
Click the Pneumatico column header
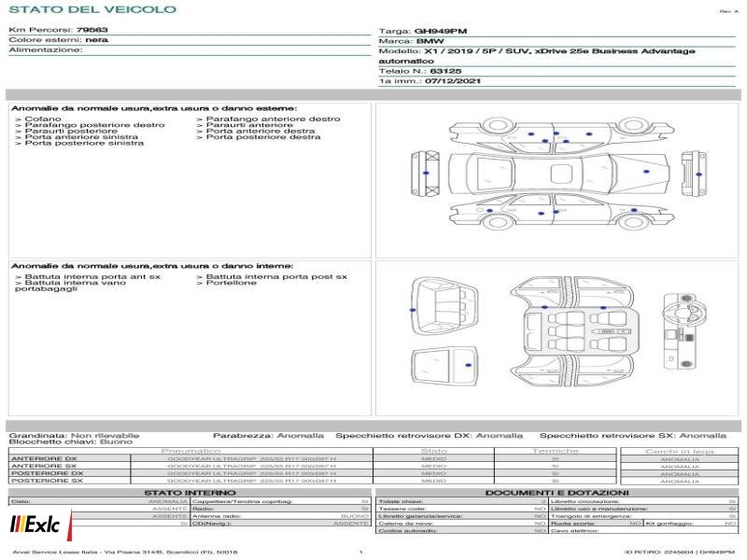[190, 451]
